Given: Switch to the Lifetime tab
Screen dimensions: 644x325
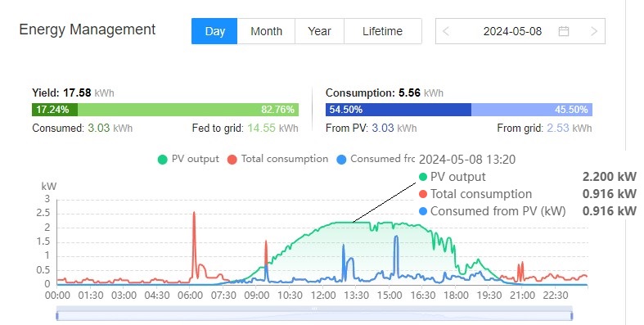Looking at the screenshot, I should [x=382, y=31].
